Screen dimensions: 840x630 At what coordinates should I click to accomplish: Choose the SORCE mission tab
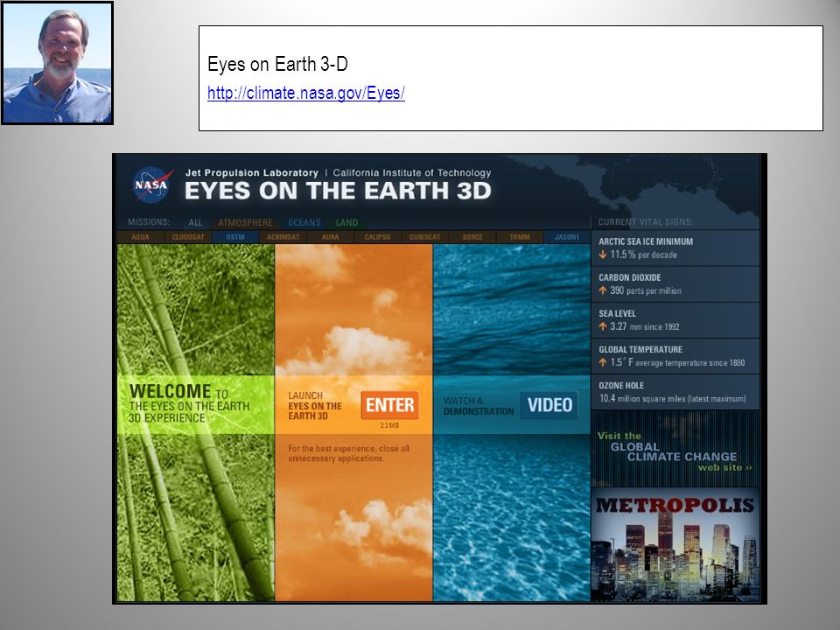point(472,237)
